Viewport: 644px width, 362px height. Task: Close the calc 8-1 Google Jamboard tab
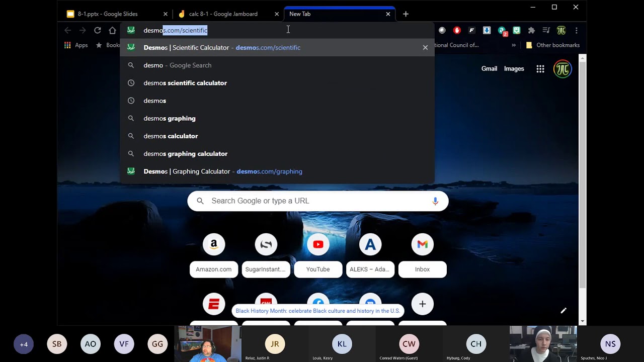coord(276,14)
